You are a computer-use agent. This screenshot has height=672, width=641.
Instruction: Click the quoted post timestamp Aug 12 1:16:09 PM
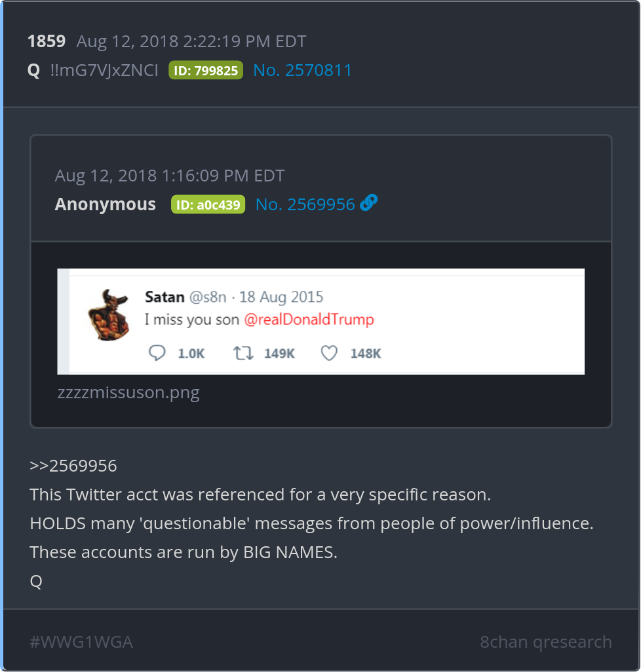pos(170,176)
